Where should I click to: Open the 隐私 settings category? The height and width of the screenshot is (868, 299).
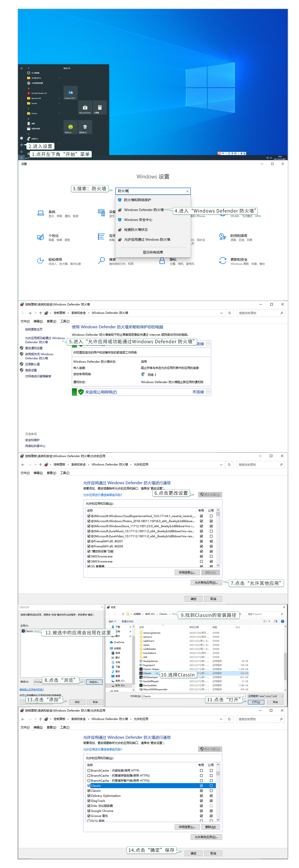[x=177, y=261]
